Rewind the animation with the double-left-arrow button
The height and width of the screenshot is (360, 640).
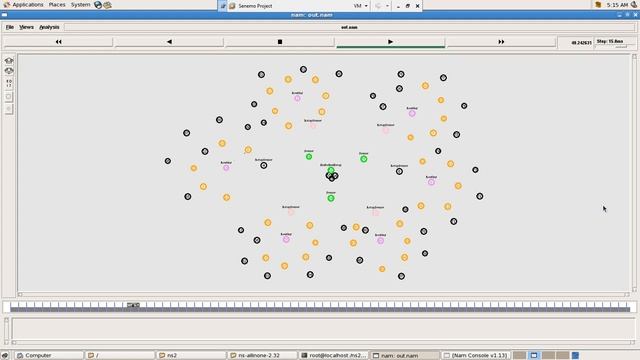(58, 42)
